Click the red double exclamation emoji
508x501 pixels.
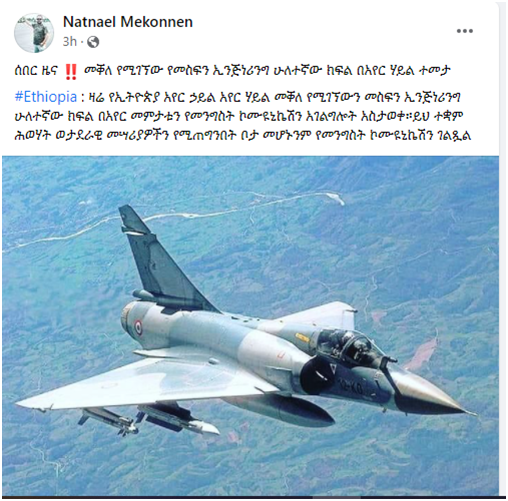70,72
